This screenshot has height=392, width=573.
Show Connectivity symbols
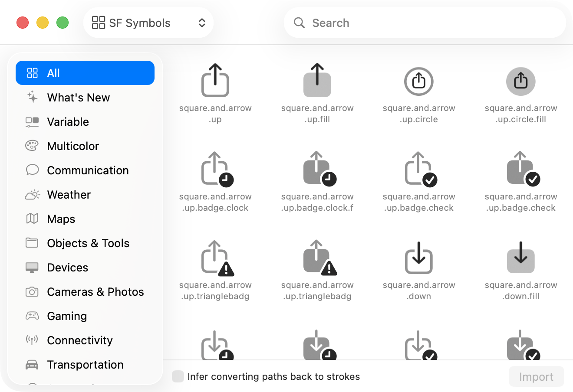point(85,340)
